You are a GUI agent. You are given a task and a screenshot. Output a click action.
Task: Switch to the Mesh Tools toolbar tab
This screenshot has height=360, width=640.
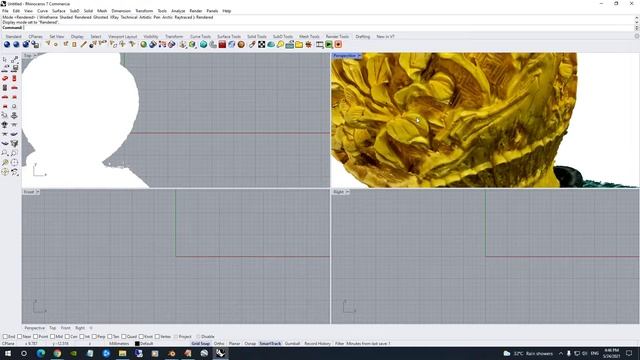pos(309,37)
